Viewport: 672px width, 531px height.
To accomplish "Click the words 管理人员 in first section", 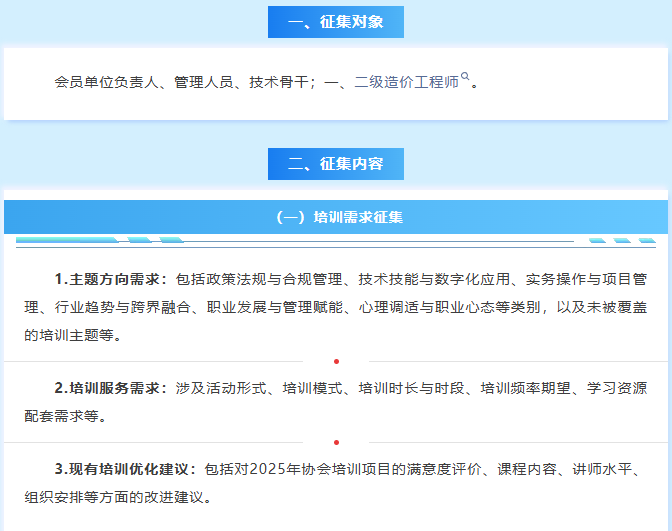I will [205, 82].
